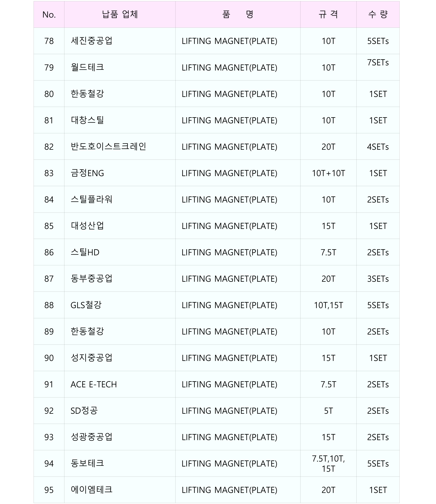436x504 pixels.
Task: Select the 스틸HD company cell
Action: point(85,252)
